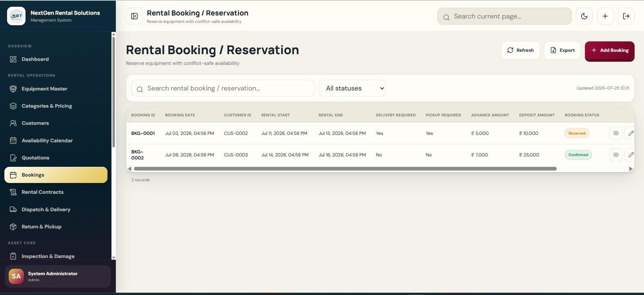The height and width of the screenshot is (295, 644).
Task: Click the Quotations edit-document icon
Action: 13,158
